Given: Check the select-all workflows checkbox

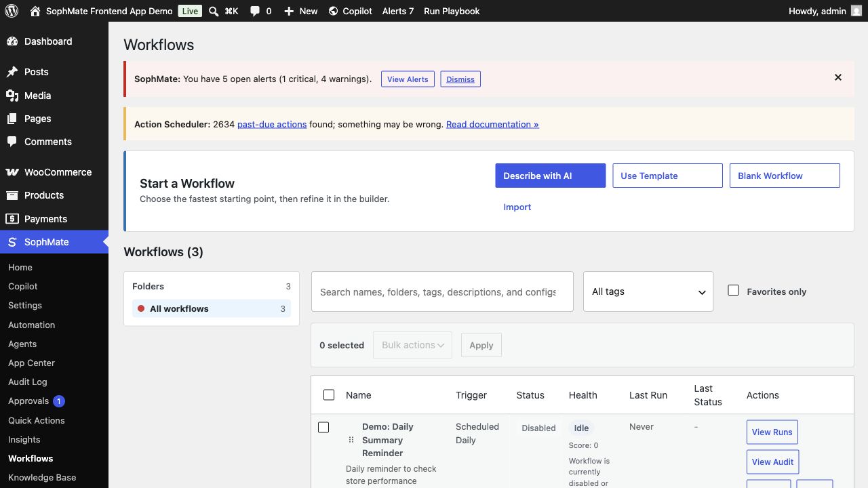Looking at the screenshot, I should tap(329, 394).
